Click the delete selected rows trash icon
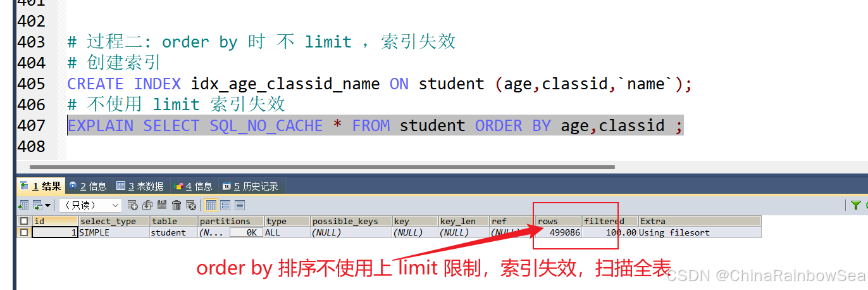The image size is (868, 290). [x=177, y=205]
